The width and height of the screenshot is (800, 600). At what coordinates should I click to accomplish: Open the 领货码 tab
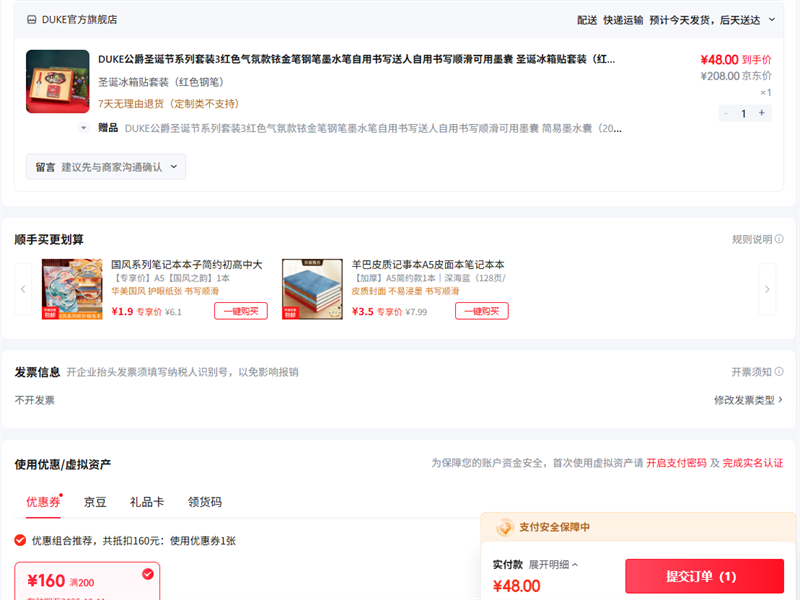(204, 502)
